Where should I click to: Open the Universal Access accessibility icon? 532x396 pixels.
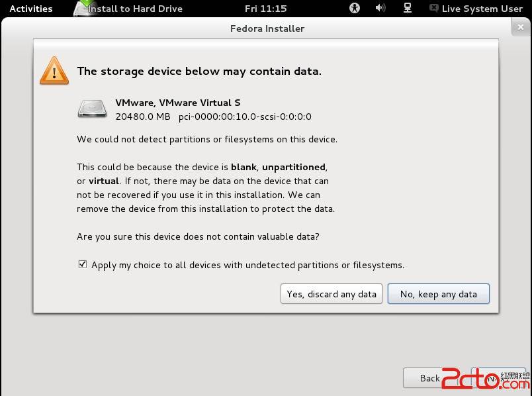[355, 8]
